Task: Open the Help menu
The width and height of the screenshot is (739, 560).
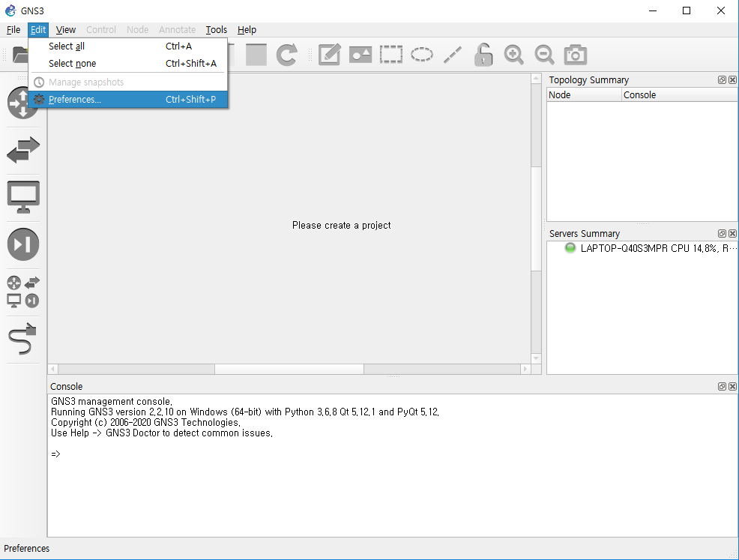Action: tap(247, 30)
